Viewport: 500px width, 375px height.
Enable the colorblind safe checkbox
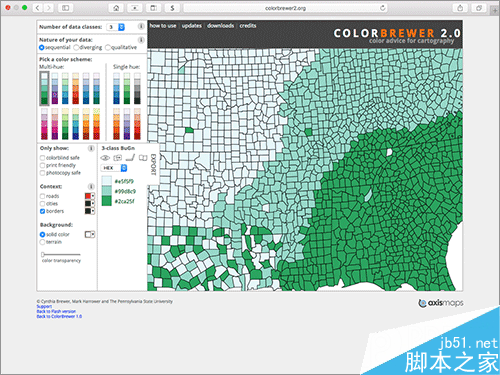coord(42,158)
